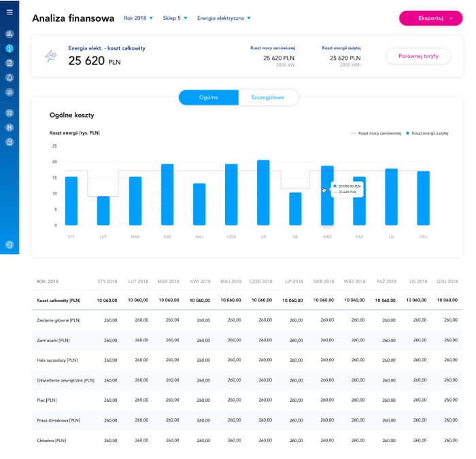Open the 'Rok 2018' dropdown
Screen dimensions: 476x459
point(139,18)
